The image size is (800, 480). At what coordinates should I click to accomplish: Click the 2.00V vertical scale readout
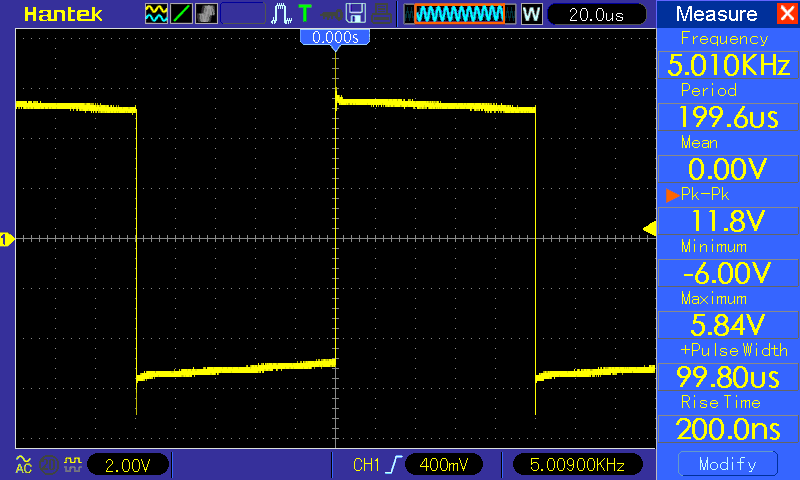[128, 465]
